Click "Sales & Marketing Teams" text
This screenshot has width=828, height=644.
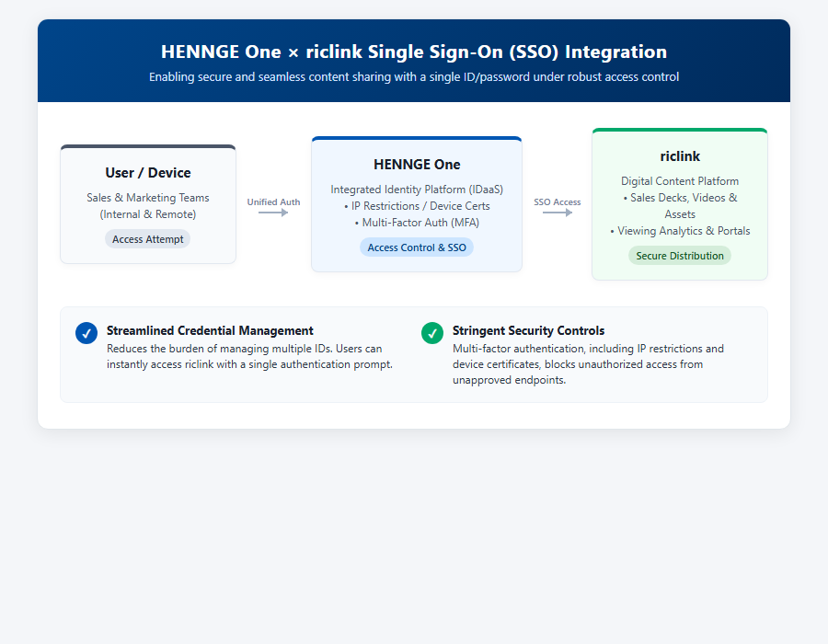click(x=148, y=198)
